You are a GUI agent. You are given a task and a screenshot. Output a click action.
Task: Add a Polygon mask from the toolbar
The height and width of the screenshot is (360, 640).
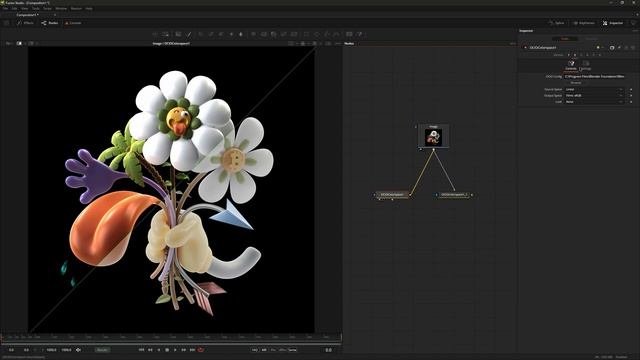(327, 34)
